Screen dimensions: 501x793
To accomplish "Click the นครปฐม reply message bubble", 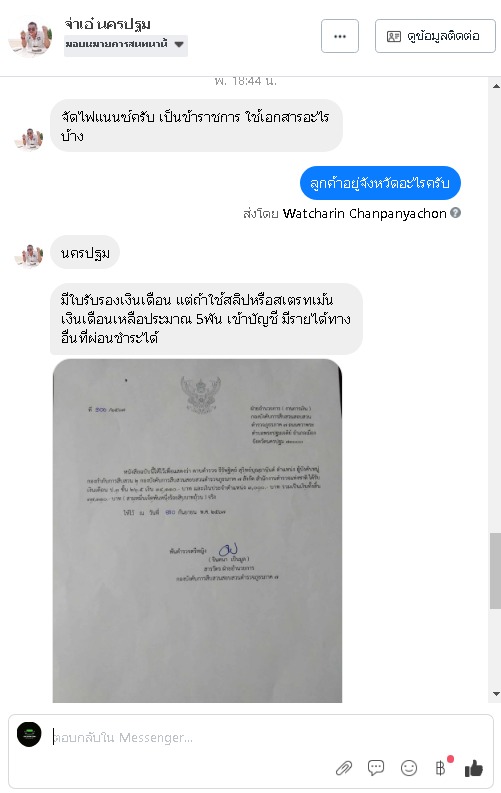I will 85,253.
